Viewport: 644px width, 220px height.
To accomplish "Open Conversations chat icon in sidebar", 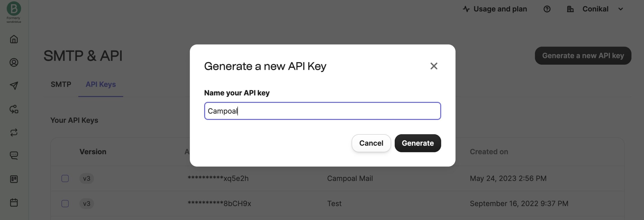I will point(14,156).
